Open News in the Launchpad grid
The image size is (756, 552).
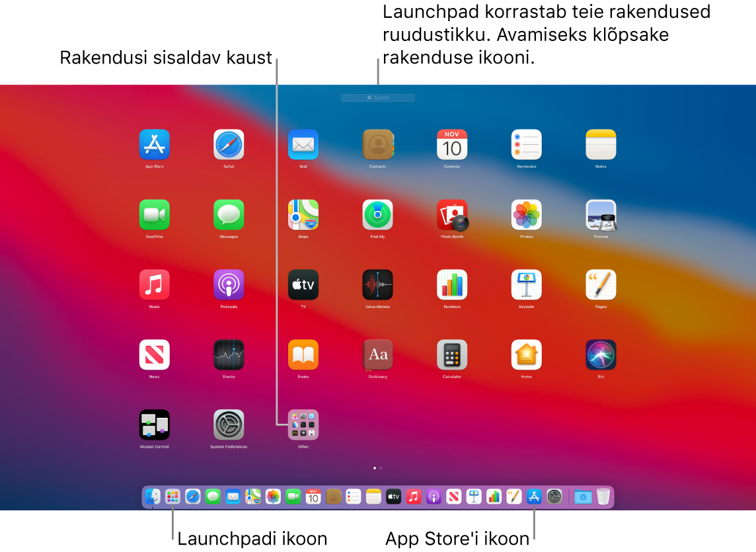154,354
